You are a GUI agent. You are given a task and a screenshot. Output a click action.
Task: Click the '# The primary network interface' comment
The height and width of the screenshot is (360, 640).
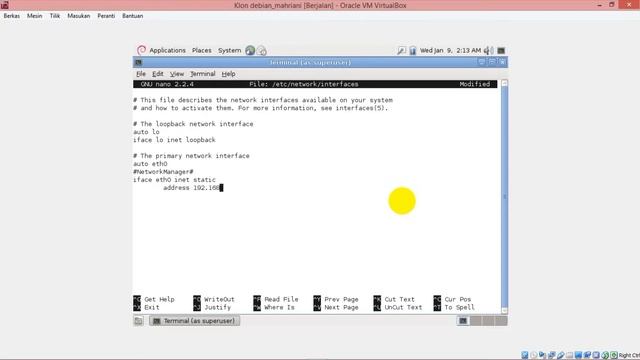(x=191, y=156)
